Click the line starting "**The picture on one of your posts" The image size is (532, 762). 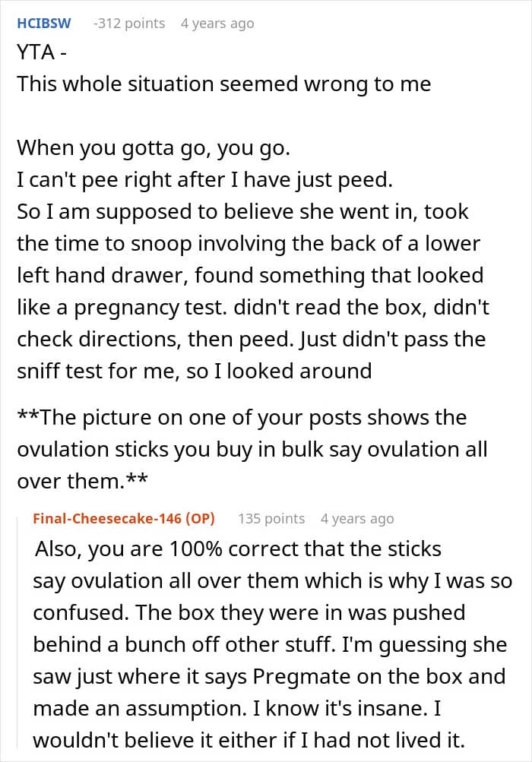click(x=242, y=417)
